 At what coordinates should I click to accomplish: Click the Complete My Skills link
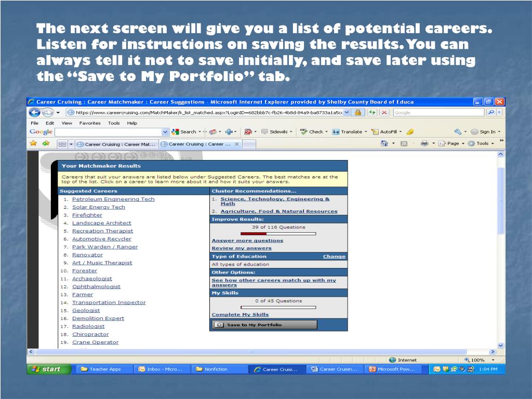[x=240, y=314]
